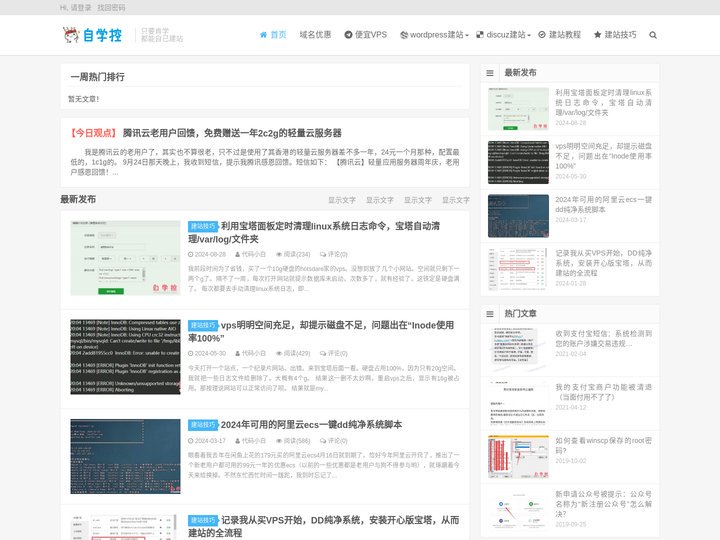Click the home icon beside 首页

pyautogui.click(x=263, y=35)
